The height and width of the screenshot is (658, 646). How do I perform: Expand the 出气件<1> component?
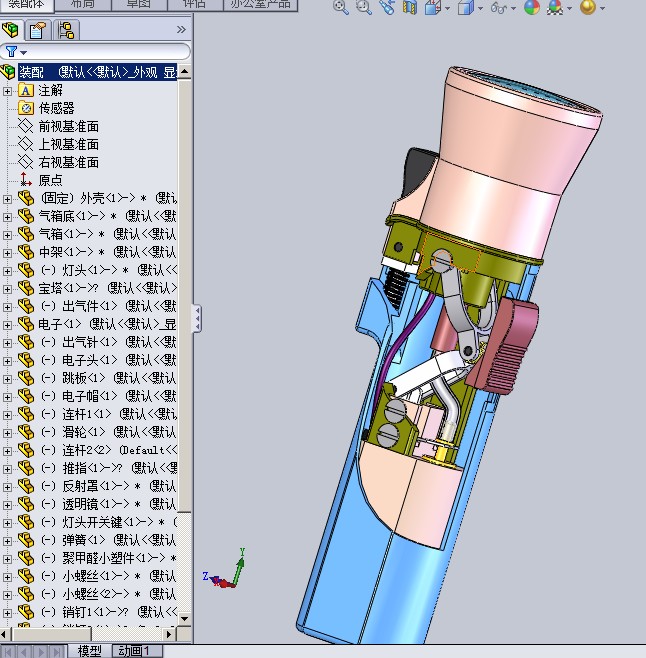point(7,307)
